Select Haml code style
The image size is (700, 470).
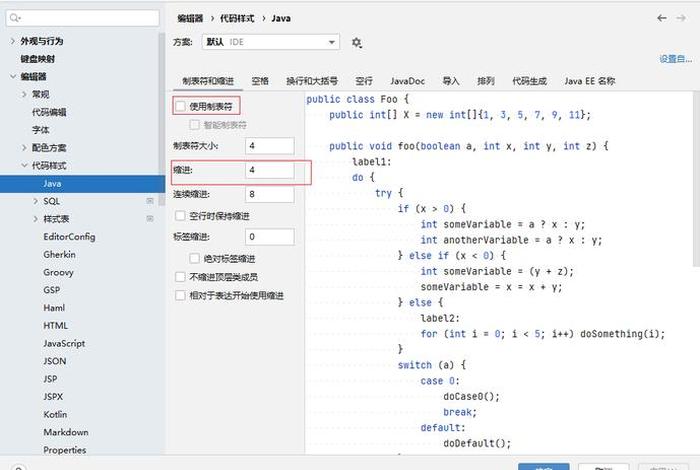click(x=54, y=308)
